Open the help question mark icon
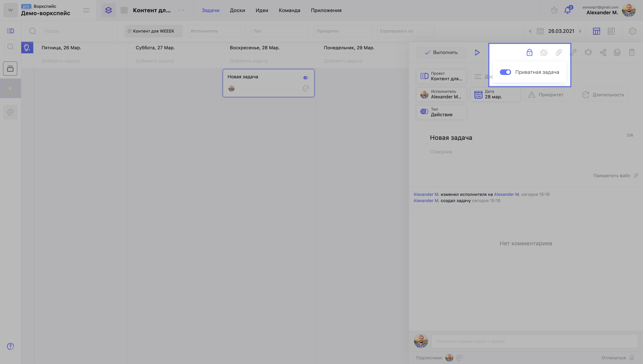The image size is (643, 364). click(x=10, y=346)
